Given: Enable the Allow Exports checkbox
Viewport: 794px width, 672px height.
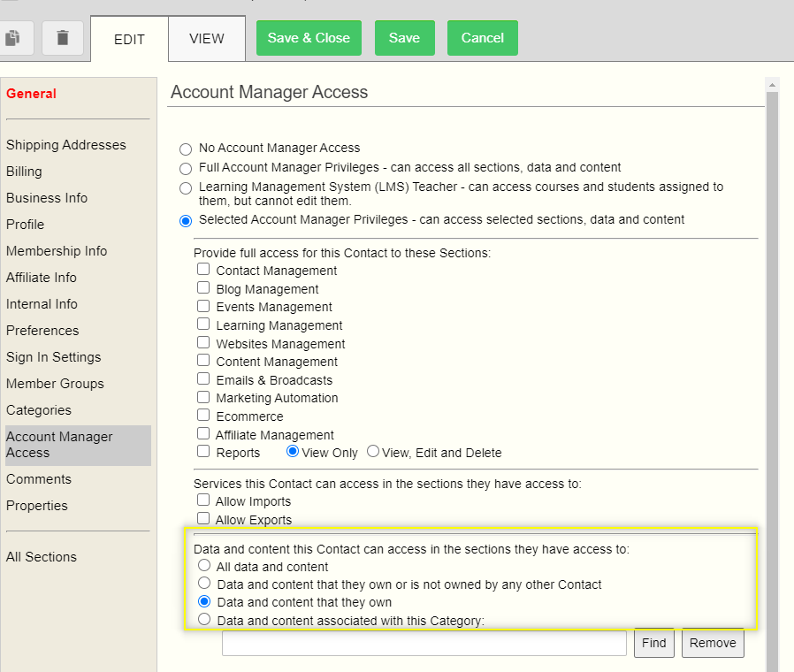Looking at the screenshot, I should tap(203, 518).
